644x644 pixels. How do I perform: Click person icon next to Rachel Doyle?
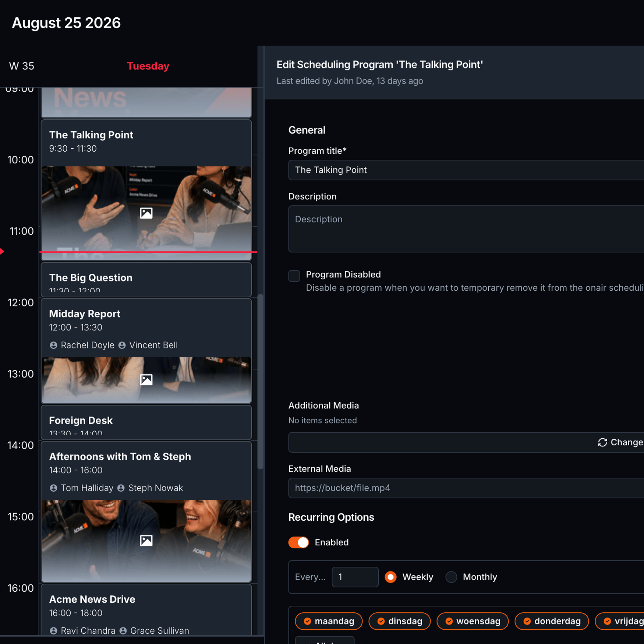tap(53, 345)
